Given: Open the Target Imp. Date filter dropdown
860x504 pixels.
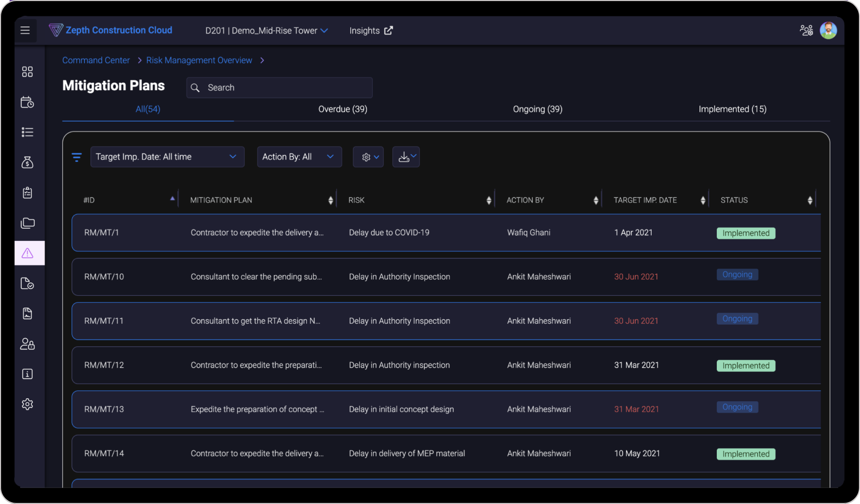Looking at the screenshot, I should coord(167,157).
